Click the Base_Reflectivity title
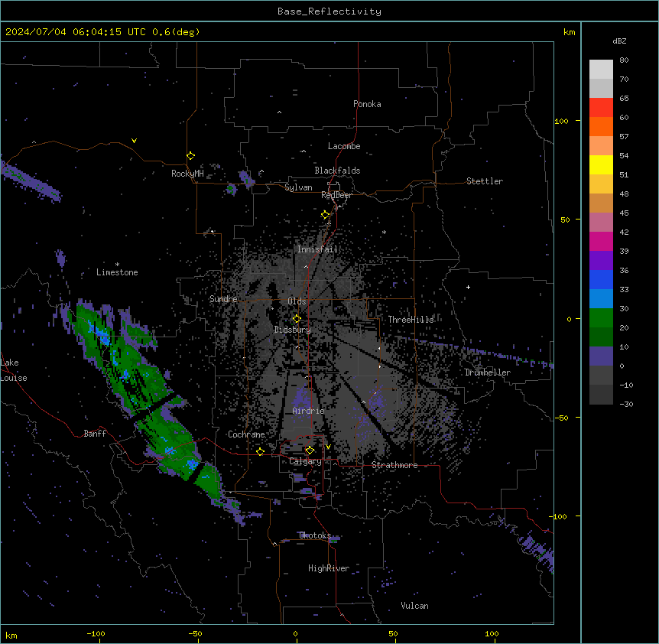This screenshot has width=659, height=644. (x=329, y=11)
